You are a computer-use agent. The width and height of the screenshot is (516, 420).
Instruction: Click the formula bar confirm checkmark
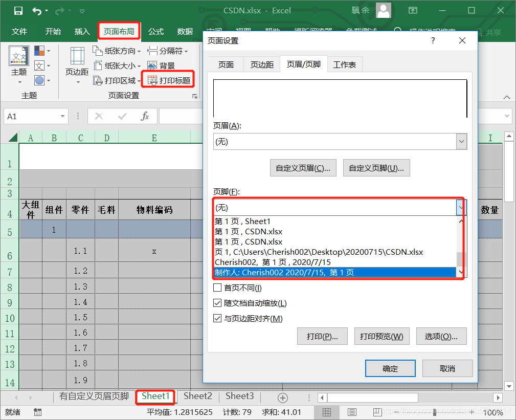(122, 116)
